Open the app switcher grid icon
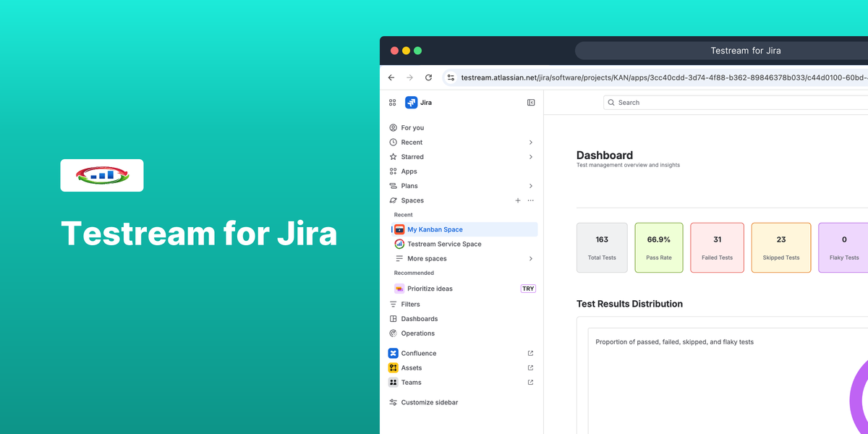868x434 pixels. 393,103
